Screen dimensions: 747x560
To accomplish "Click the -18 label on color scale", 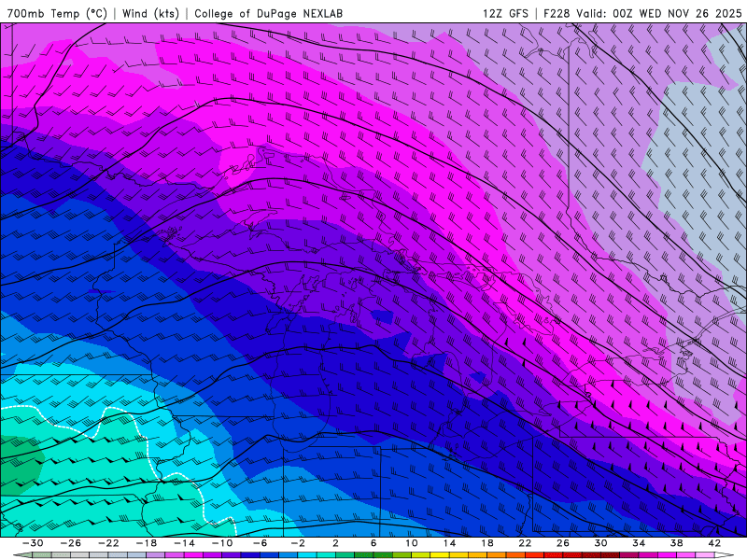I will click(x=147, y=543).
